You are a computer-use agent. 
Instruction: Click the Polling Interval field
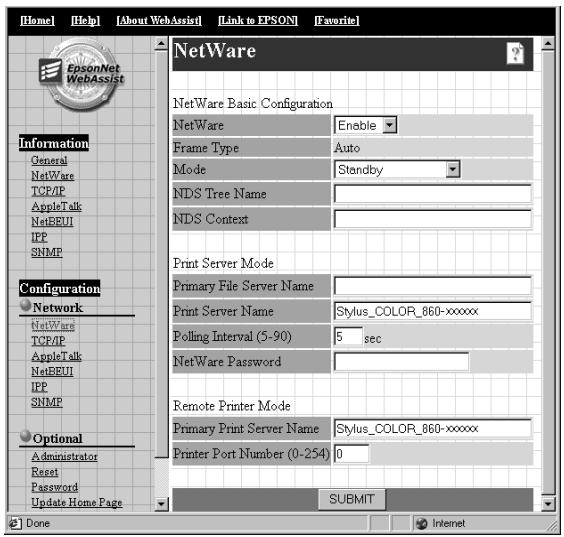click(x=348, y=337)
